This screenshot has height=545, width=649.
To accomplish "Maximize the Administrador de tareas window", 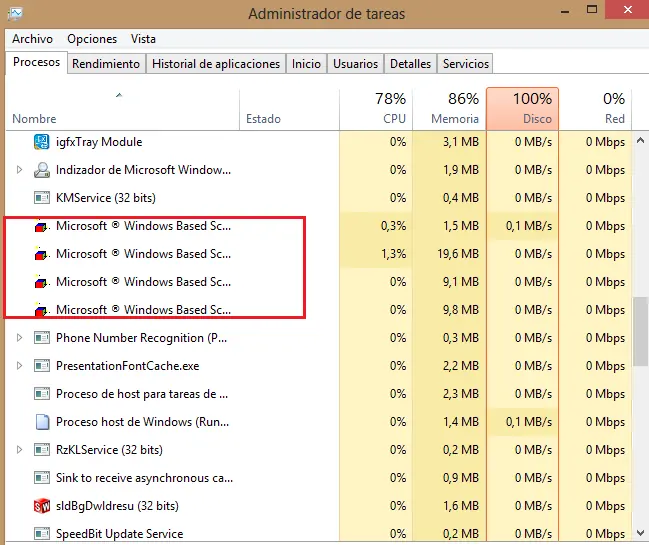I will coord(592,10).
